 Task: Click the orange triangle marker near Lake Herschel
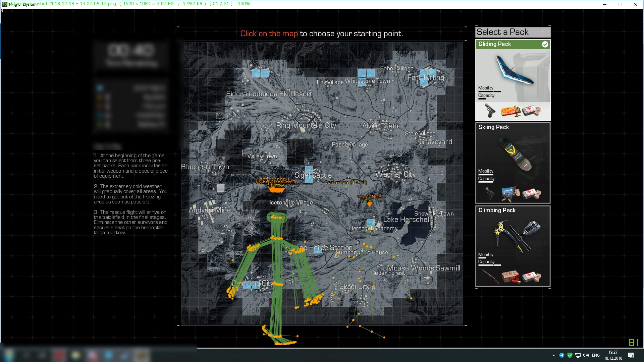(369, 204)
